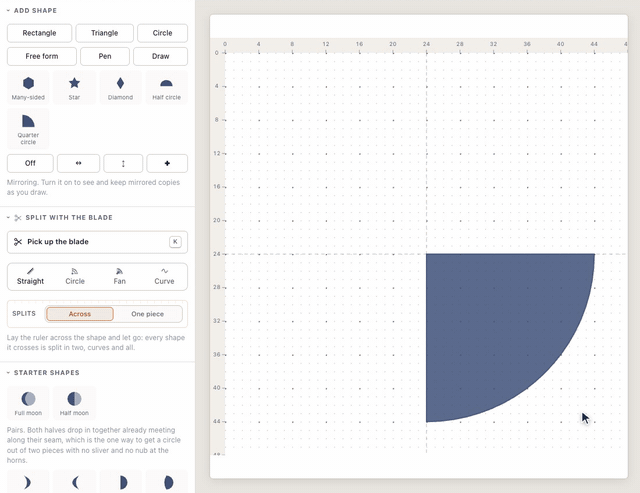This screenshot has width=640, height=493.
Task: Click the left ruler at mark 36
Action: point(216,354)
